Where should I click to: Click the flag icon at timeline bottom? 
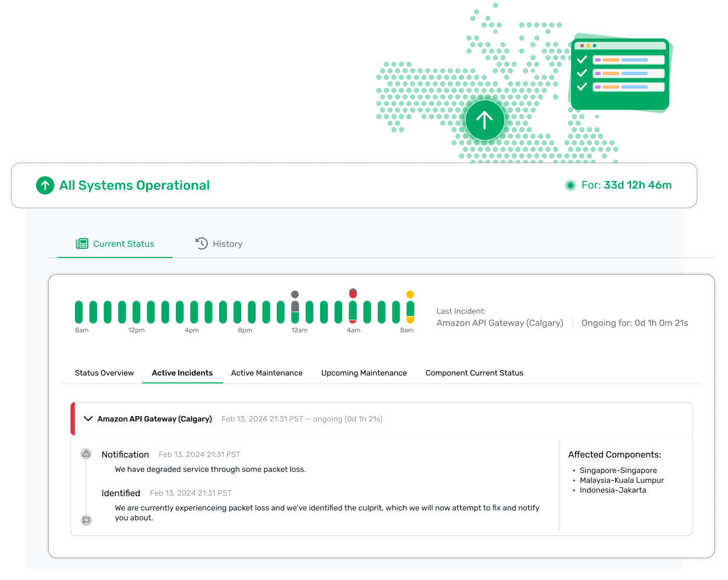point(87,520)
